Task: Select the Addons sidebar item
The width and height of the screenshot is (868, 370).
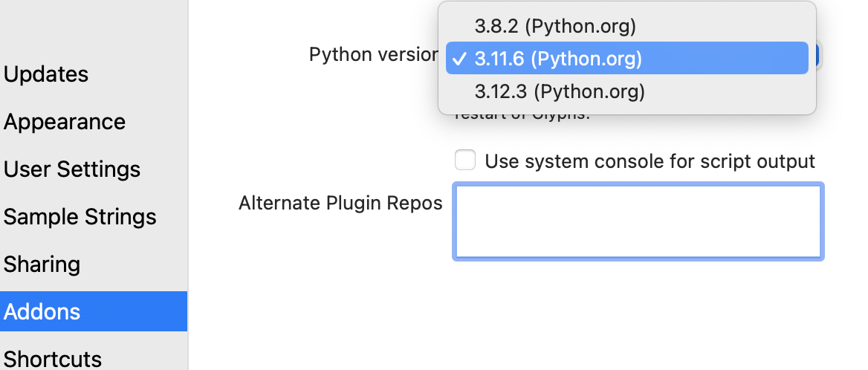Action: point(94,311)
